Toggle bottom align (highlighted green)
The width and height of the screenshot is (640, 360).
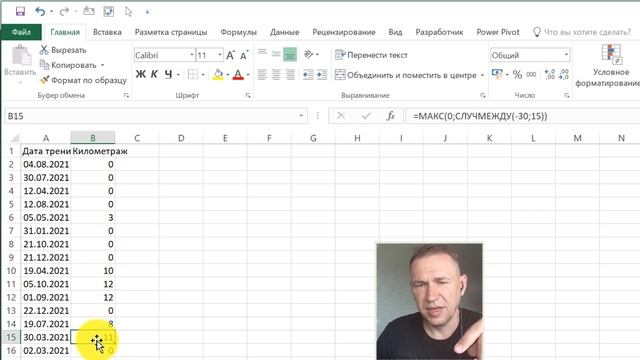pyautogui.click(x=290, y=55)
